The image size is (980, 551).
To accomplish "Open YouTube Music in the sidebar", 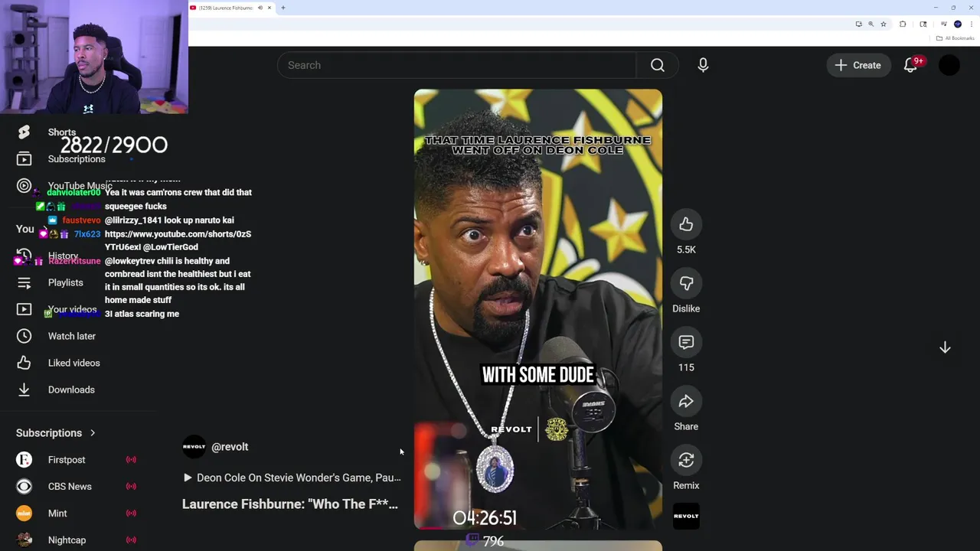I will [x=79, y=185].
